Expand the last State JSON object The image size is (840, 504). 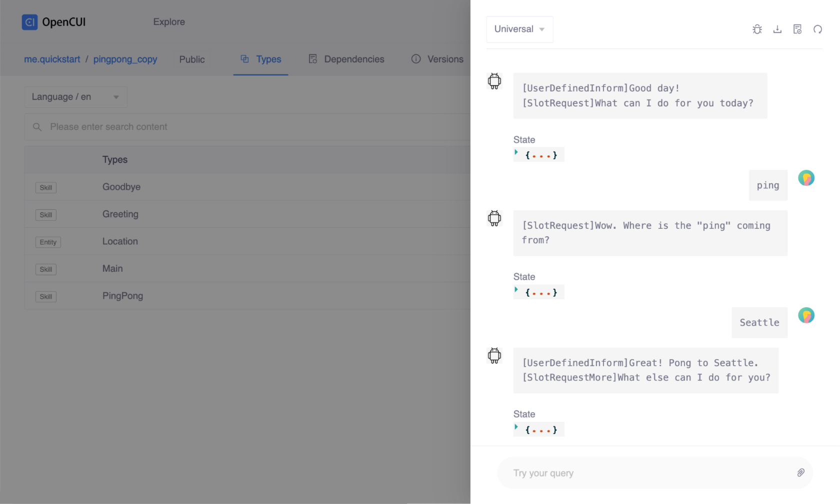tap(516, 428)
